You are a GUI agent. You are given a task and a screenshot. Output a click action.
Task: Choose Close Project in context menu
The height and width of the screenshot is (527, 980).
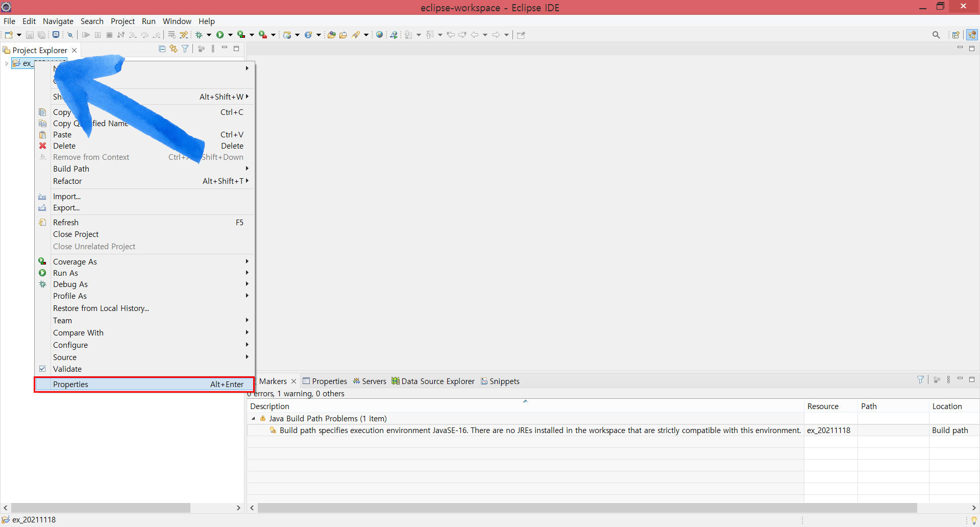tap(145, 234)
